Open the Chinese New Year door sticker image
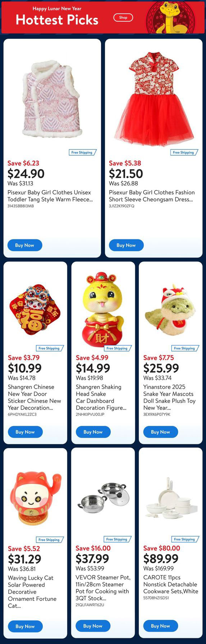 click(35, 308)
